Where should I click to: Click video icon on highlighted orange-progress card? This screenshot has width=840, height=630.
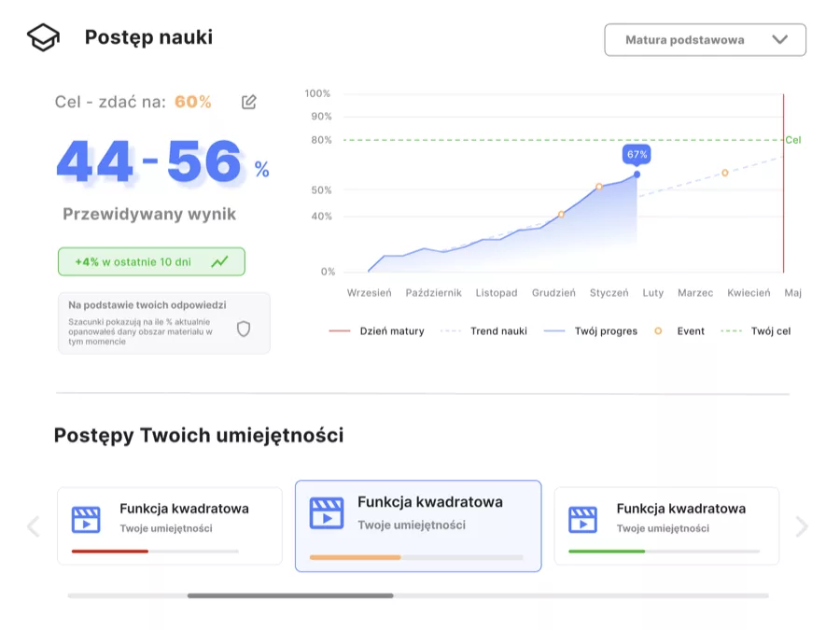point(327,513)
